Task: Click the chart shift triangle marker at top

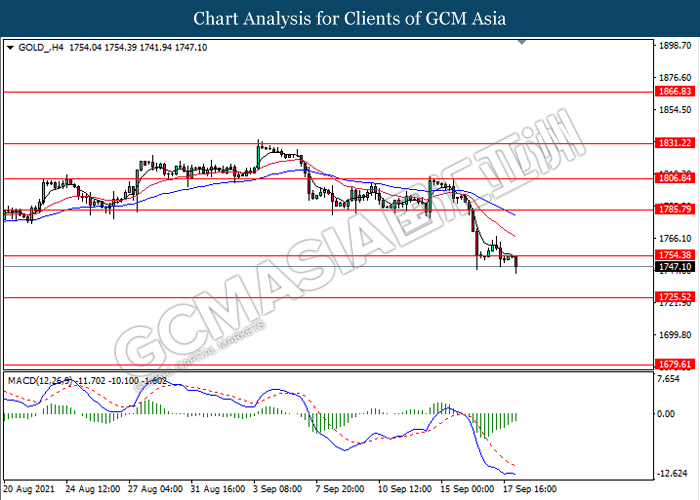Action: tap(521, 42)
